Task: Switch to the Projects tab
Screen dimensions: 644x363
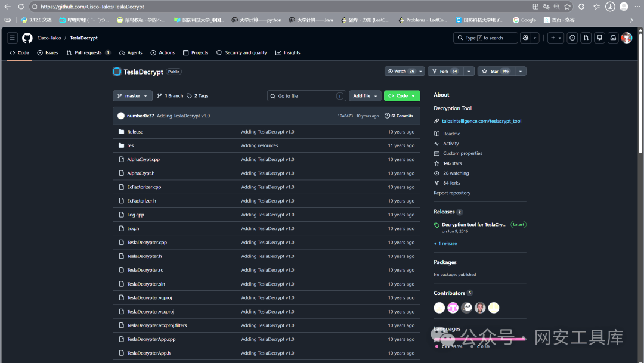Action: click(x=196, y=53)
